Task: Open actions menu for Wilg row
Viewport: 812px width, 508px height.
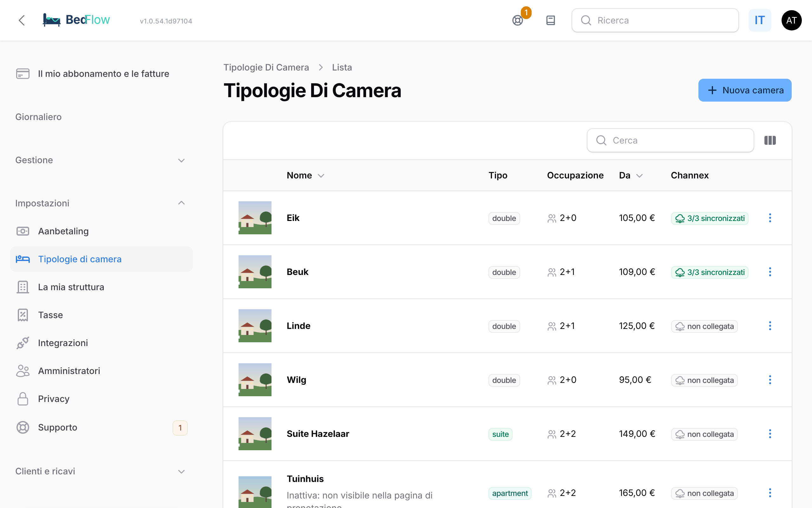Action: (x=770, y=380)
